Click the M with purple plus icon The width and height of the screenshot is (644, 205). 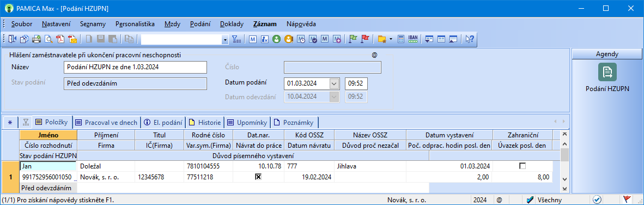point(337,39)
